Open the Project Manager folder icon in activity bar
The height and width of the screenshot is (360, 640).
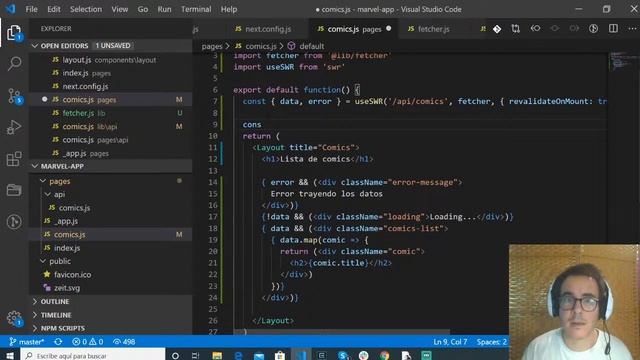14,190
